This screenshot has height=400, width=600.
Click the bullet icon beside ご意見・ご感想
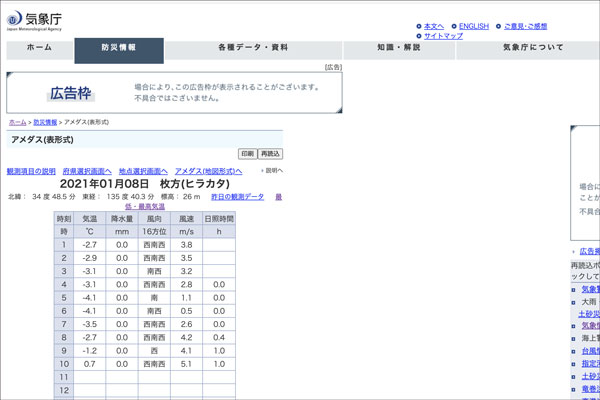[497, 26]
